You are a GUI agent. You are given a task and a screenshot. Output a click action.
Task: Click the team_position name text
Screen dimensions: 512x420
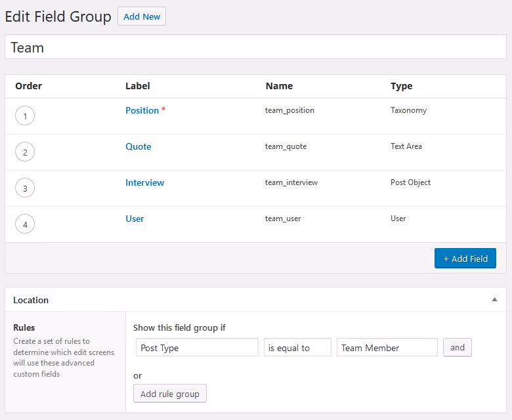point(289,110)
